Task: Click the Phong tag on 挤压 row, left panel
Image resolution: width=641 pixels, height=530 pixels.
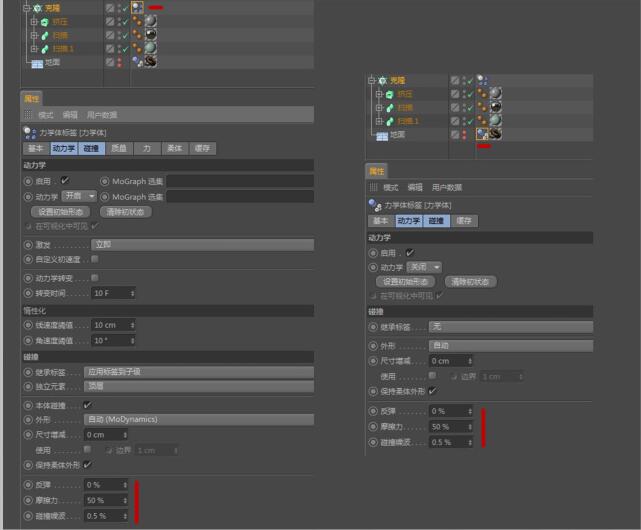Action: pos(137,21)
